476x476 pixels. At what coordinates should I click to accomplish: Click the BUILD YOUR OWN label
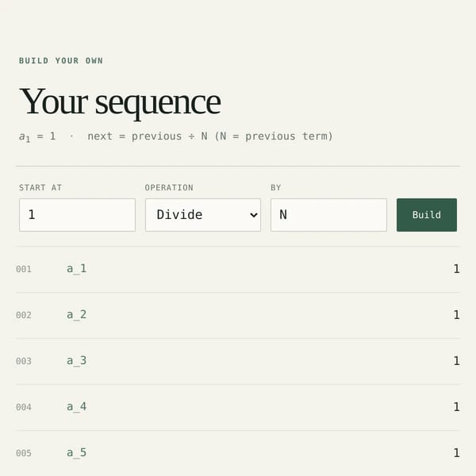[61, 61]
